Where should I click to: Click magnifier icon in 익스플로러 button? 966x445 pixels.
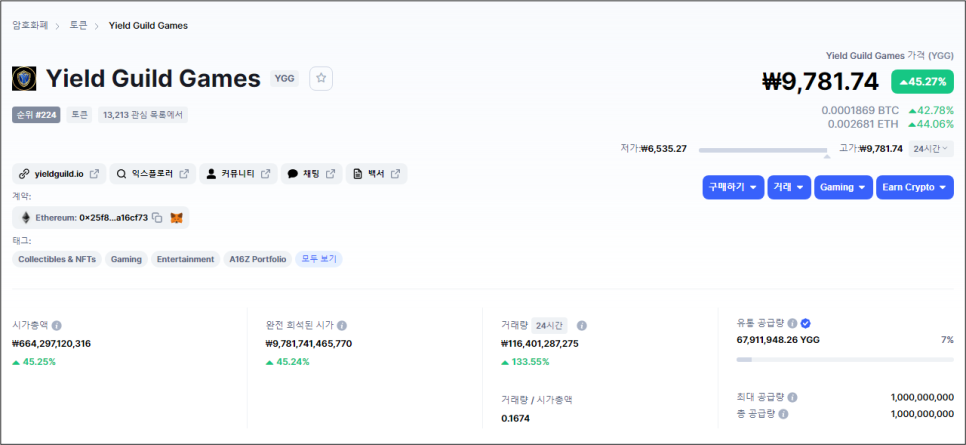[x=121, y=174]
